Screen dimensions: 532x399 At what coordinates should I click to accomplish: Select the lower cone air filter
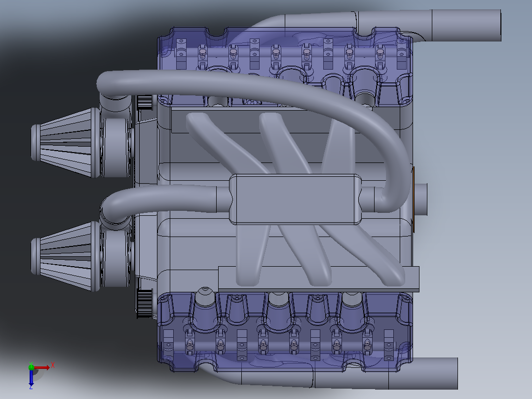[65, 256]
